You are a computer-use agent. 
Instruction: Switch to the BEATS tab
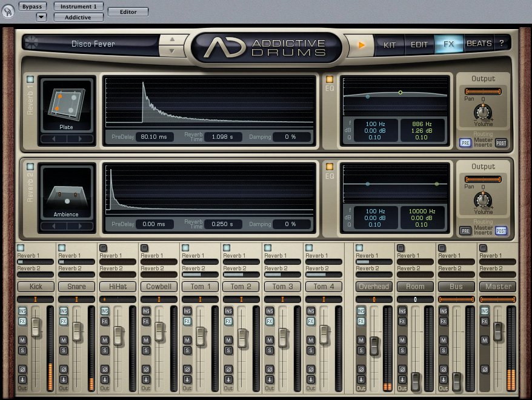479,44
